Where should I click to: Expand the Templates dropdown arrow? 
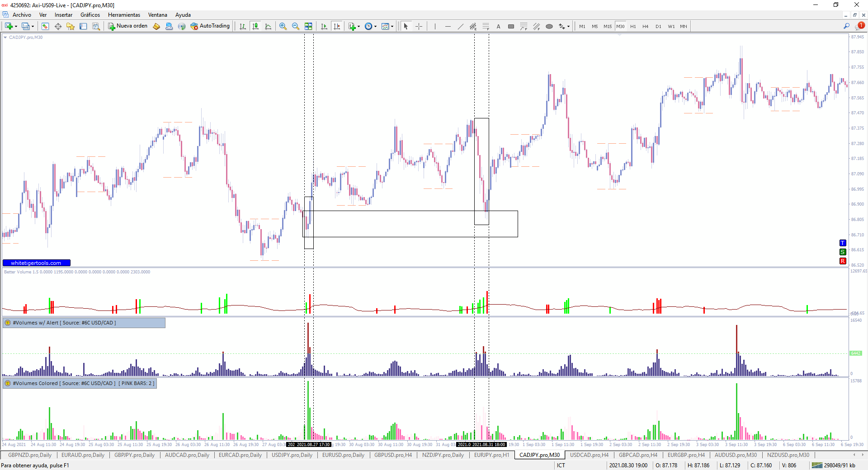392,26
